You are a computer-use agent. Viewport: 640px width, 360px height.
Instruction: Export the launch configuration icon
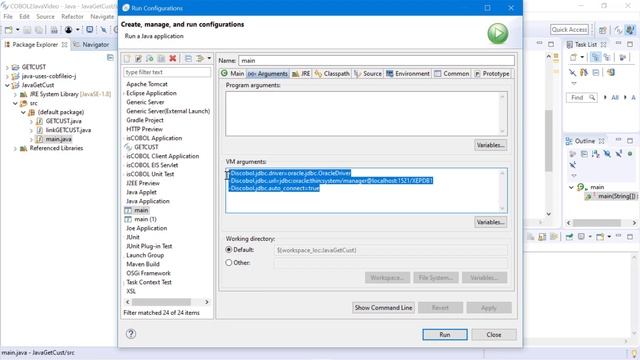coord(150,59)
